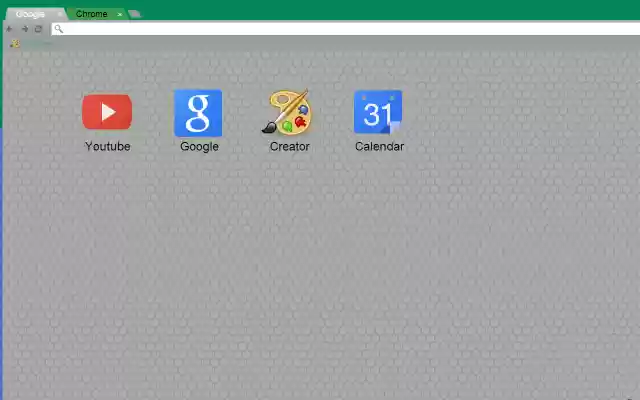Open the bookmark bar palette shortcut

click(x=15, y=44)
